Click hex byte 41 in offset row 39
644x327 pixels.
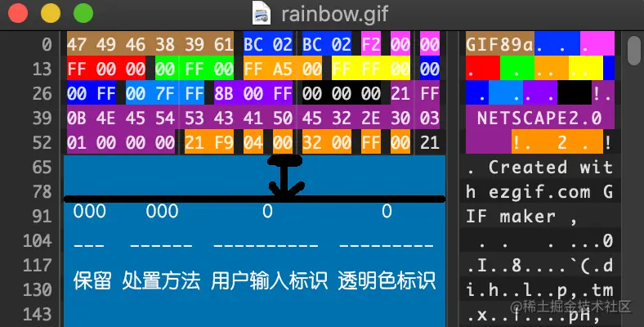click(x=253, y=119)
